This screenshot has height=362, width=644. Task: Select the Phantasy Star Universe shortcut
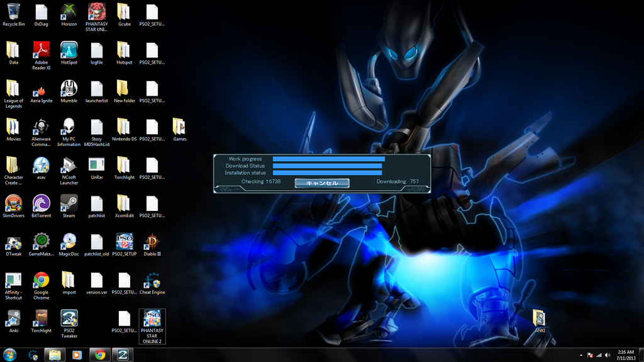(96, 18)
